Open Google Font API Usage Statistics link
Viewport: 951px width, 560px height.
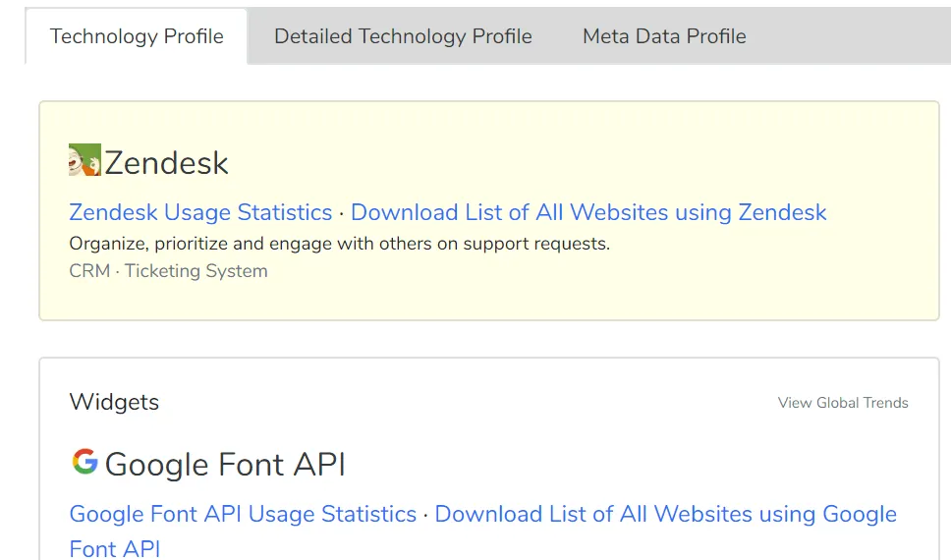[x=243, y=514]
